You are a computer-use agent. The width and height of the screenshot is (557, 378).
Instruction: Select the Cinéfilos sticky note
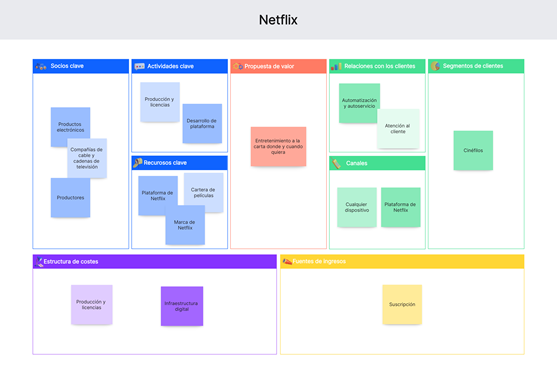[x=473, y=151]
